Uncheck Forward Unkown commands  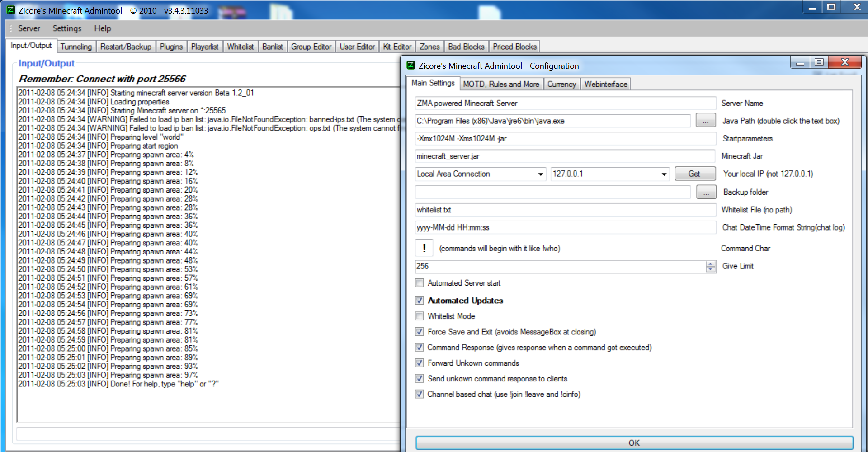coord(420,363)
